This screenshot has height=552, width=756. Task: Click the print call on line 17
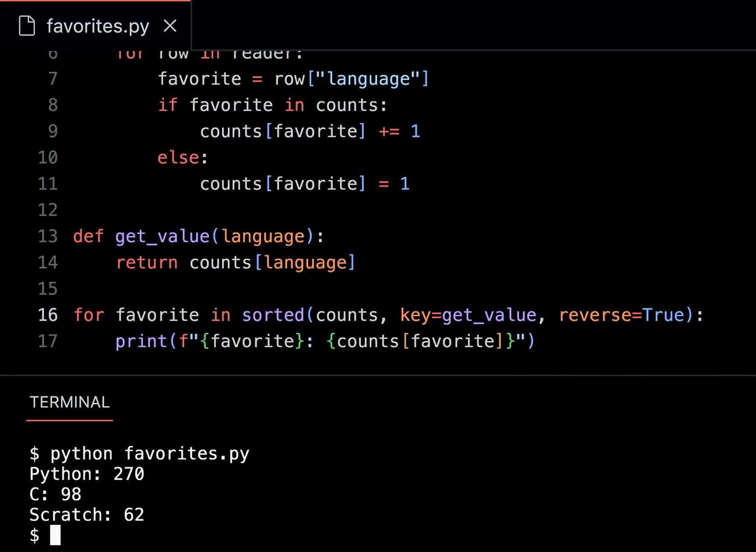(141, 341)
